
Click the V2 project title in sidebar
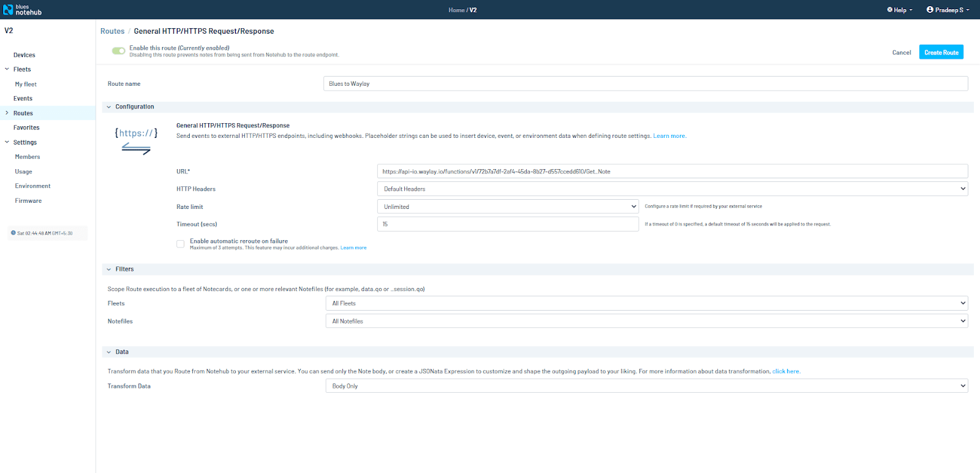(9, 31)
